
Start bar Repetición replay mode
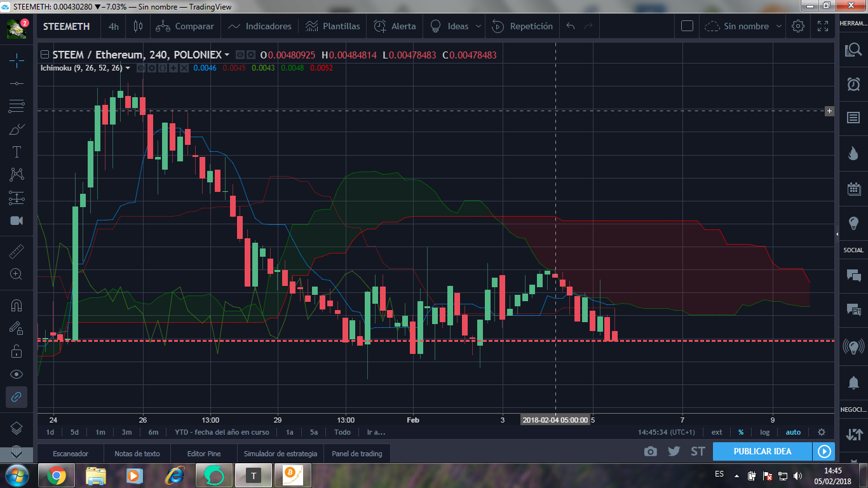point(523,26)
